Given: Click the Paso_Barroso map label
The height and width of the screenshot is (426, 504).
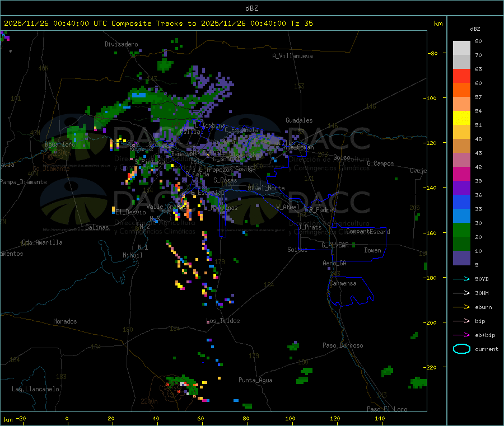Looking at the screenshot, I should click(x=343, y=345).
